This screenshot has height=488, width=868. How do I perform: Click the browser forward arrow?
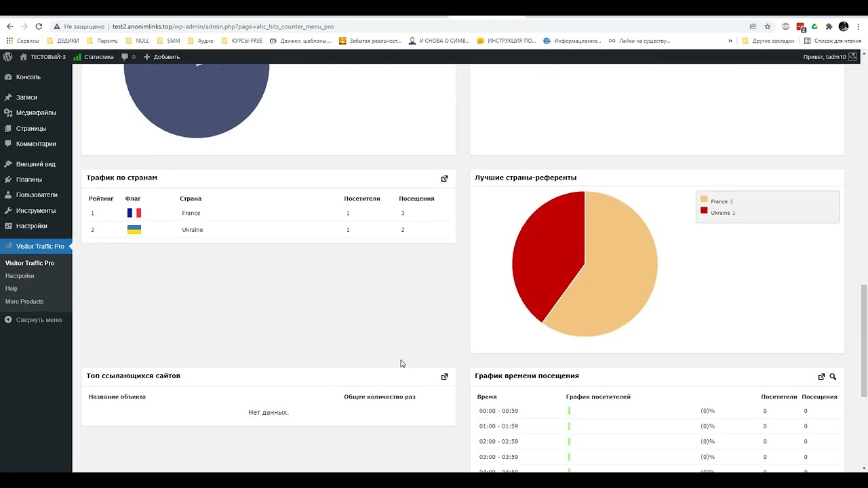click(x=24, y=26)
